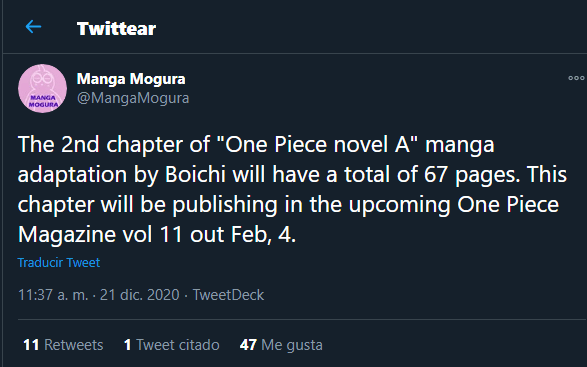View the 47 Me gusta list
Image resolution: width=587 pixels, height=367 pixels.
[x=281, y=345]
